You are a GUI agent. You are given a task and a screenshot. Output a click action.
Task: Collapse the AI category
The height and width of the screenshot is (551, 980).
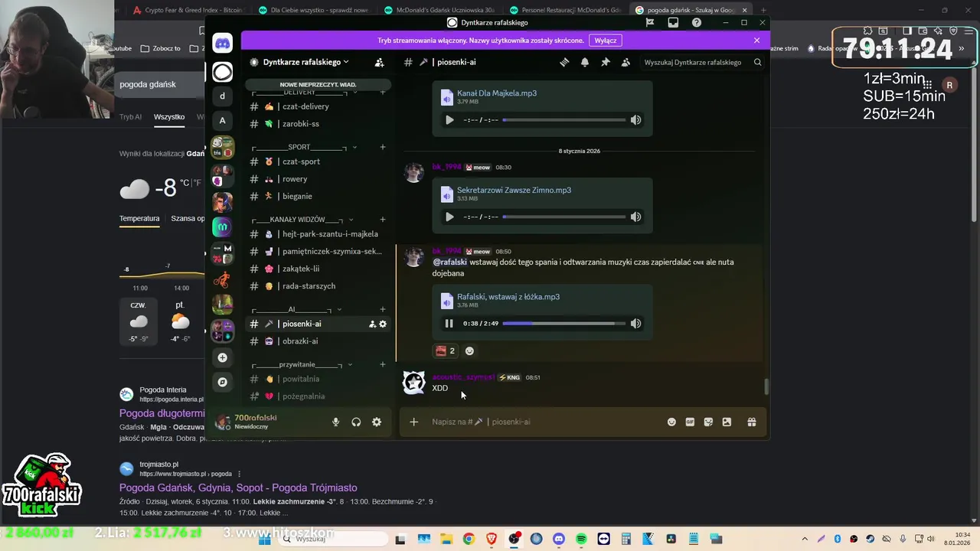[x=295, y=309]
